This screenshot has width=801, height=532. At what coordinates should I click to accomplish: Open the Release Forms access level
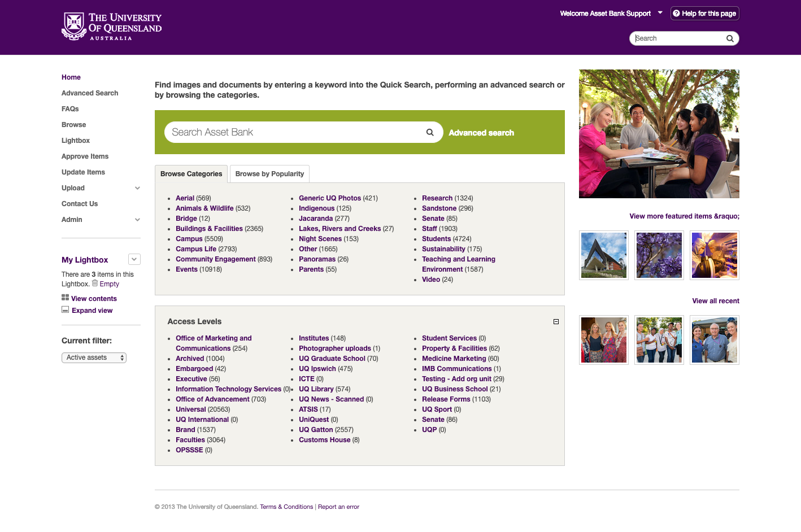click(446, 399)
